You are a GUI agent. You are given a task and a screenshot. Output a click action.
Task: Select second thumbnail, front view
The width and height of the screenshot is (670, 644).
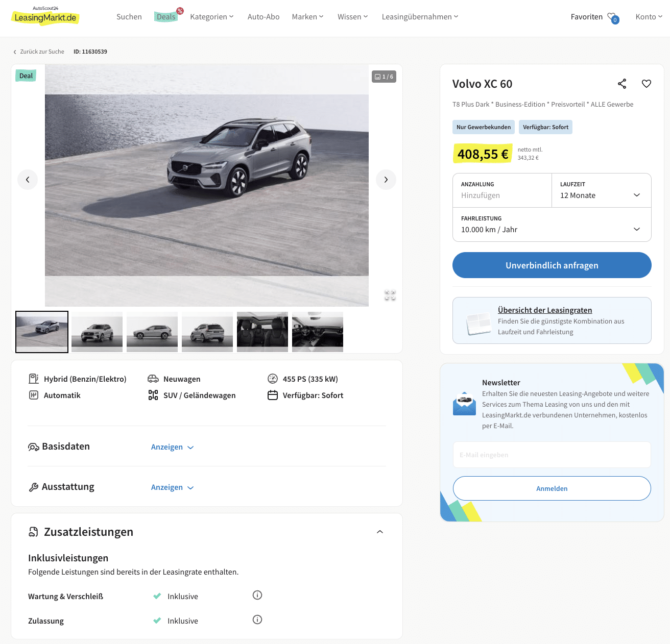pyautogui.click(x=97, y=332)
